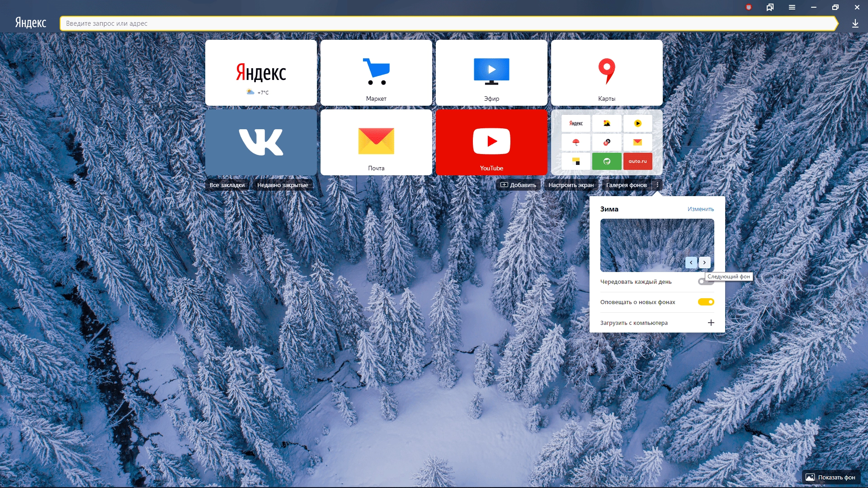This screenshot has height=488, width=868.
Task: Click Загрузить с компьютера plus icon
Action: [711, 323]
